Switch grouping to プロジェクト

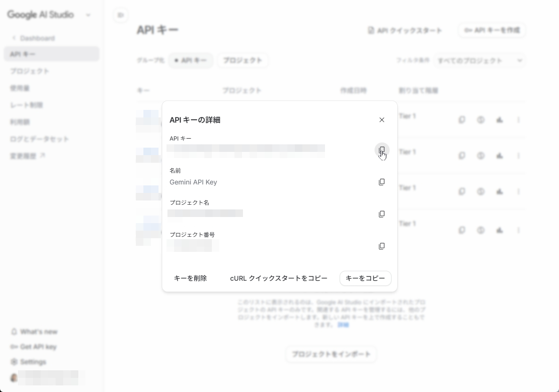click(242, 60)
